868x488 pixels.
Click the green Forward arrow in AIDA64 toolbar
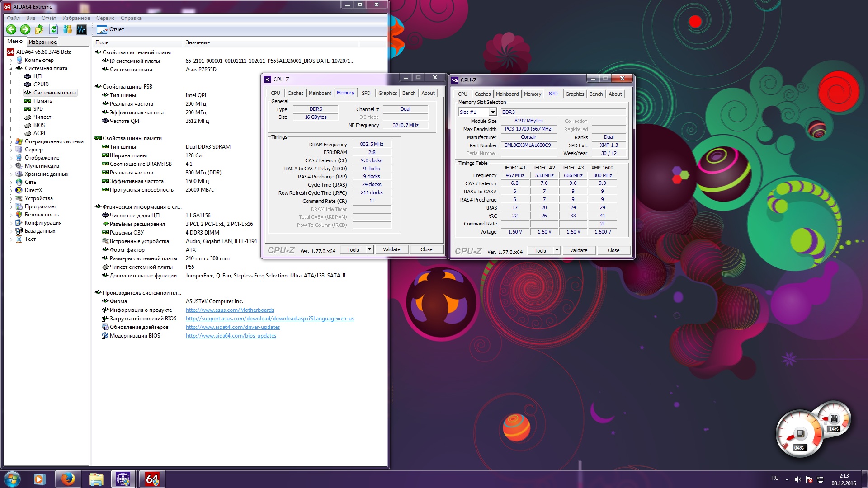[x=25, y=29]
